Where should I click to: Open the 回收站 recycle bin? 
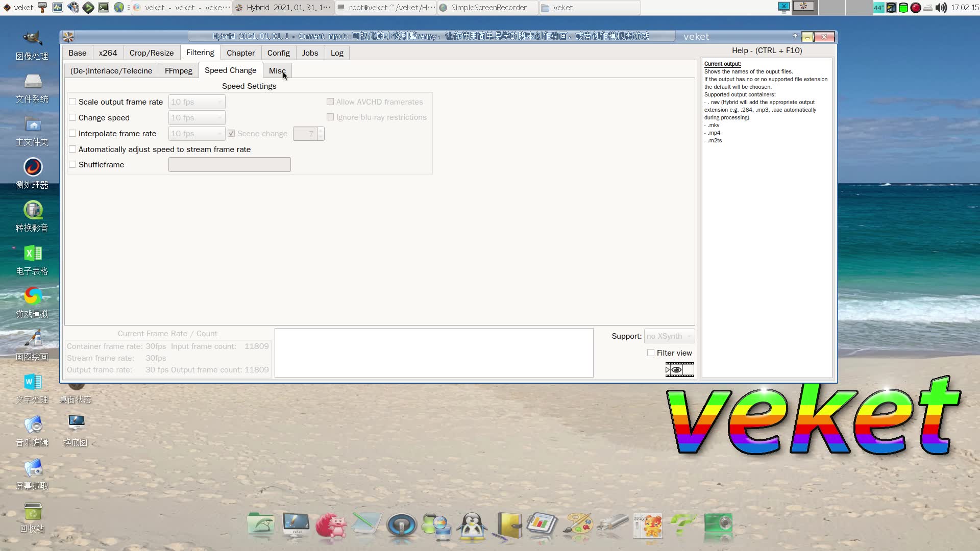tap(33, 512)
